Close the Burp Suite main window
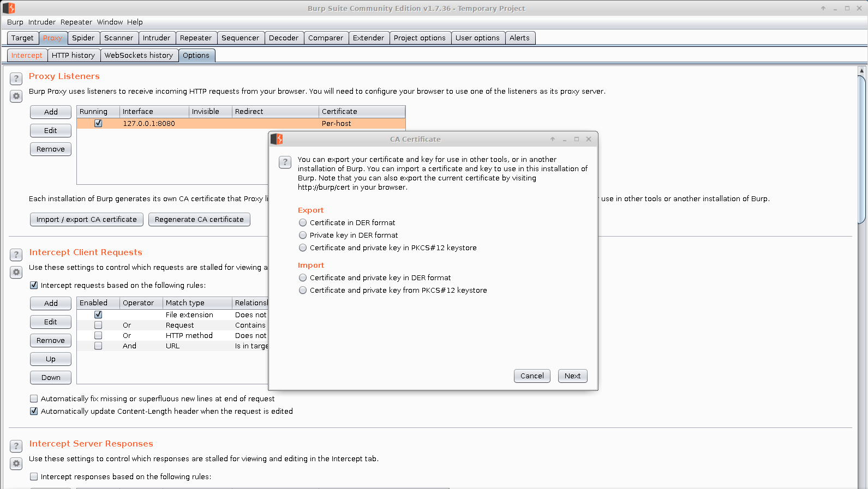 [x=859, y=8]
